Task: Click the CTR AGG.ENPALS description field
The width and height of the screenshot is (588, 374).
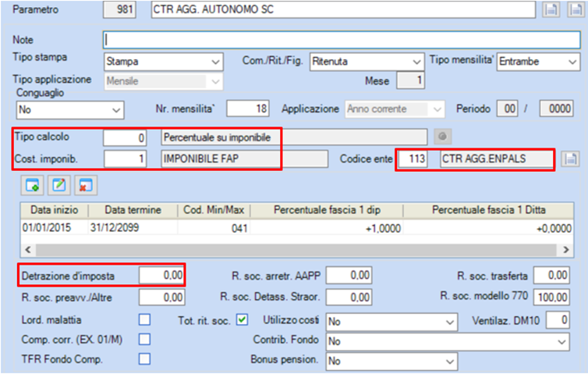Action: (x=497, y=159)
